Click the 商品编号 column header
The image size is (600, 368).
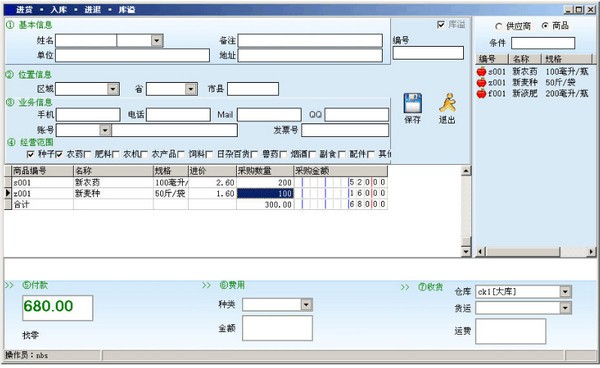(x=42, y=171)
